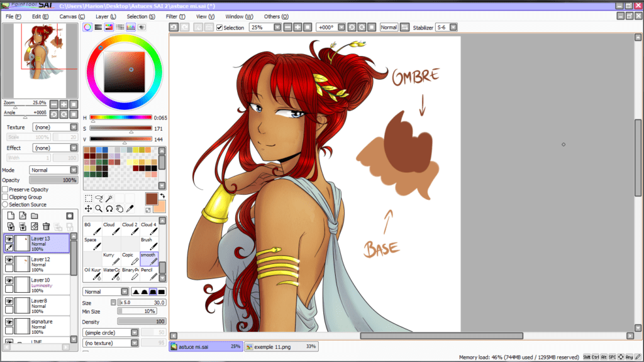Show the color wheel panel icon
Screen dimensions: 644x362
coord(87,27)
